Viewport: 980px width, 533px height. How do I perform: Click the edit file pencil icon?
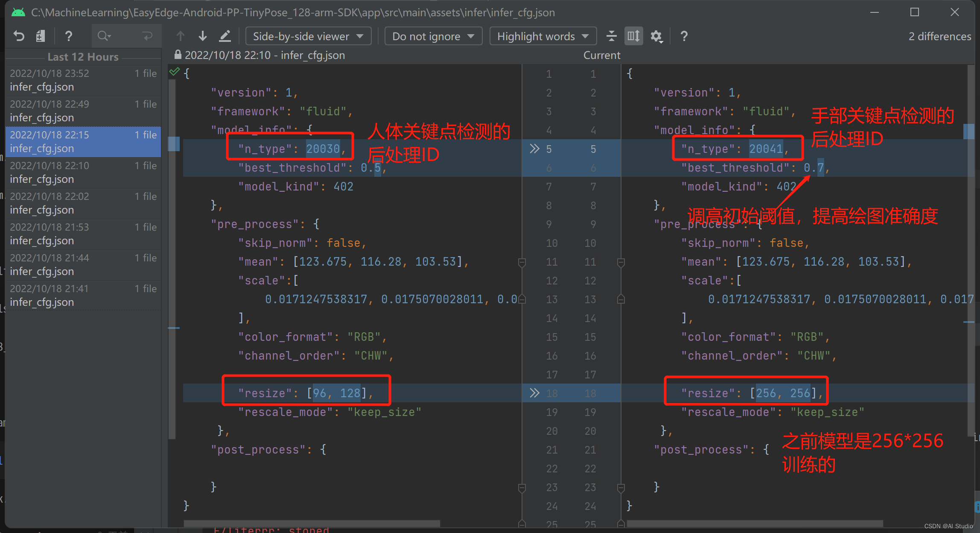tap(225, 36)
